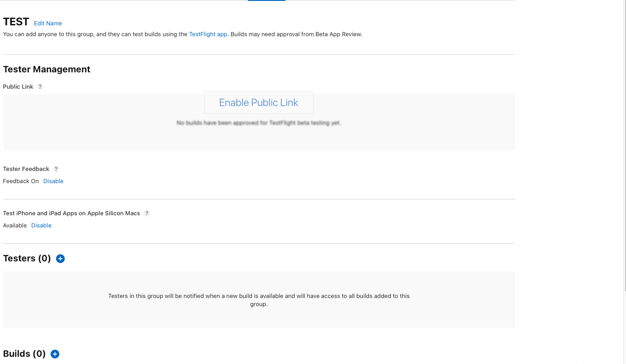626x364 pixels.
Task: Add a tester with the plus icon
Action: [x=60, y=259]
